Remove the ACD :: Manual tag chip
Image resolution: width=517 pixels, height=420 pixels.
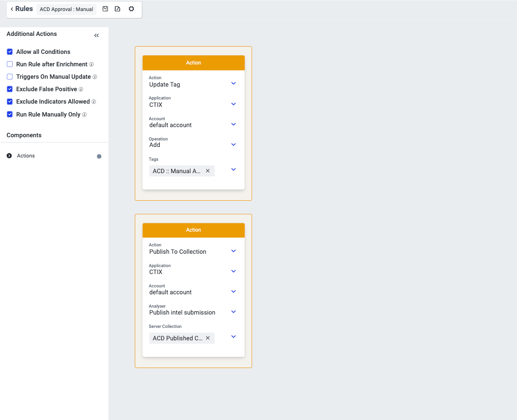click(x=208, y=171)
